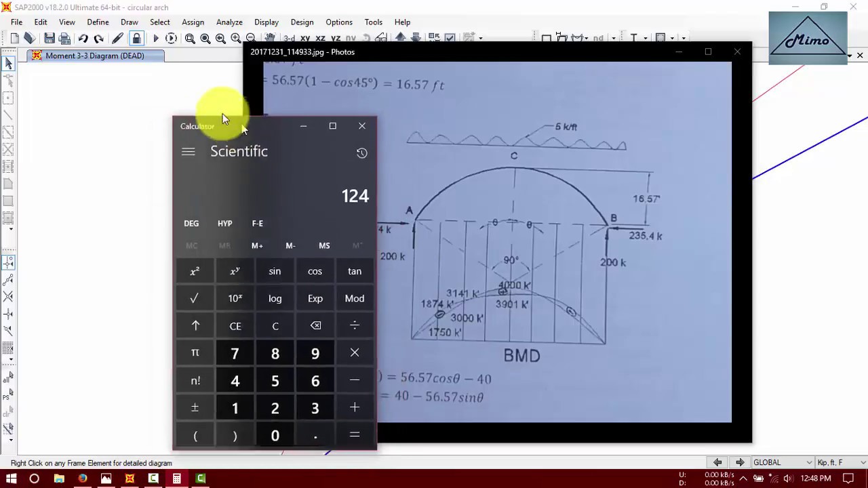Click the pencil Refresh Window icon
The width and height of the screenshot is (868, 488).
[x=117, y=39]
